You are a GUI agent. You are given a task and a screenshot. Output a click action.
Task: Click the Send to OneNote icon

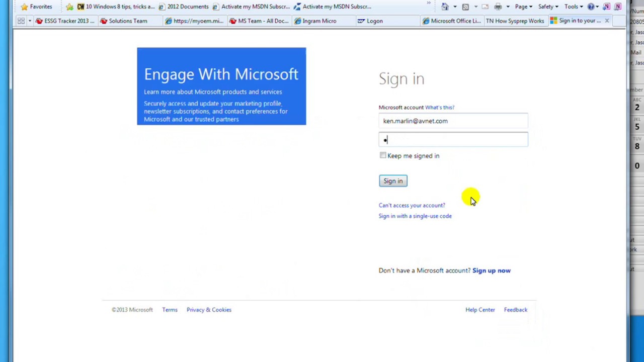607,7
